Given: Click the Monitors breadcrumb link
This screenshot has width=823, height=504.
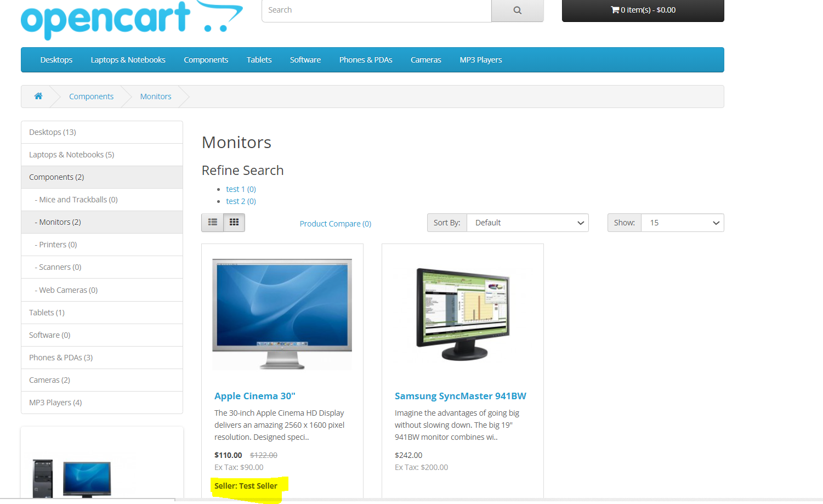Looking at the screenshot, I should (156, 97).
